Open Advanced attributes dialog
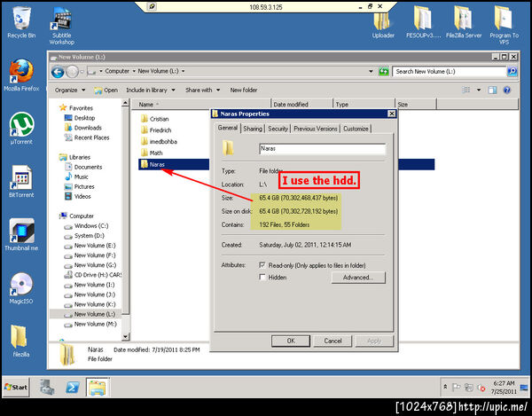This screenshot has width=532, height=416. coord(358,278)
